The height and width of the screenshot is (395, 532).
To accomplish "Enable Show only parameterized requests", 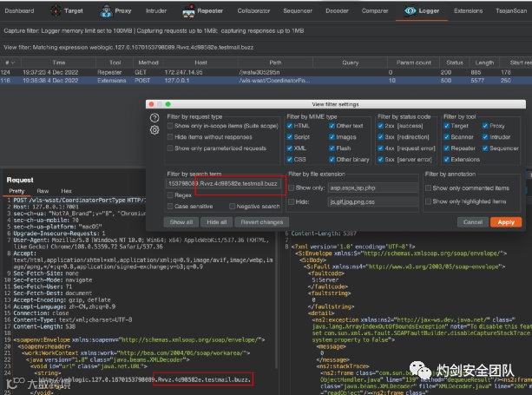I will [x=170, y=148].
